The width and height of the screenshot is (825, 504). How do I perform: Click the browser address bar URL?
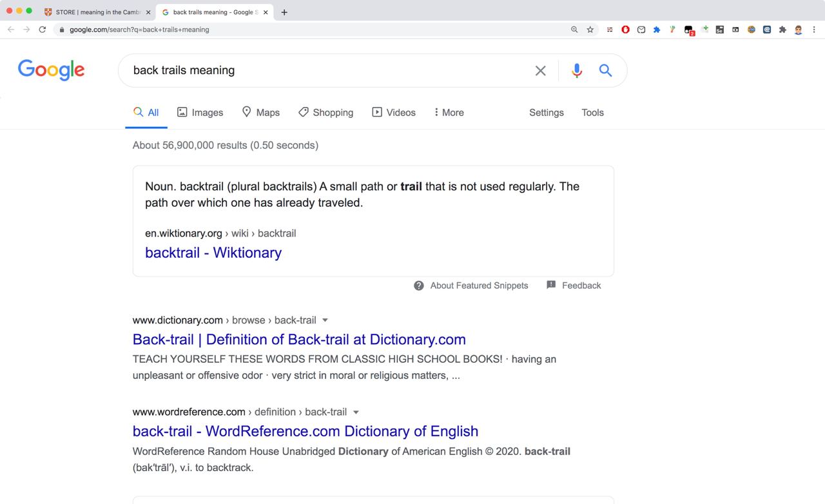(139, 30)
